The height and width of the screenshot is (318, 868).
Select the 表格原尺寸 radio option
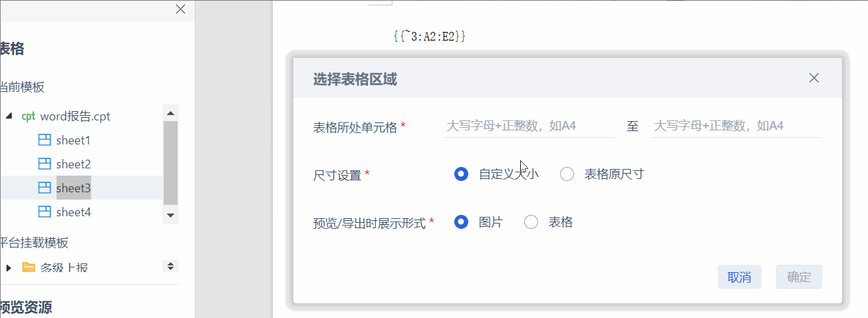coord(567,174)
